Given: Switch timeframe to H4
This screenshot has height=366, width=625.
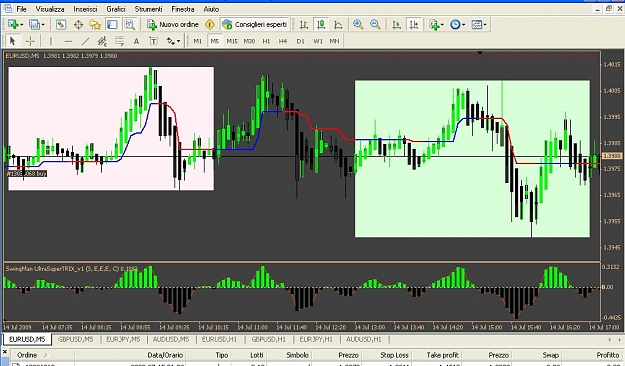Looking at the screenshot, I should click(283, 41).
